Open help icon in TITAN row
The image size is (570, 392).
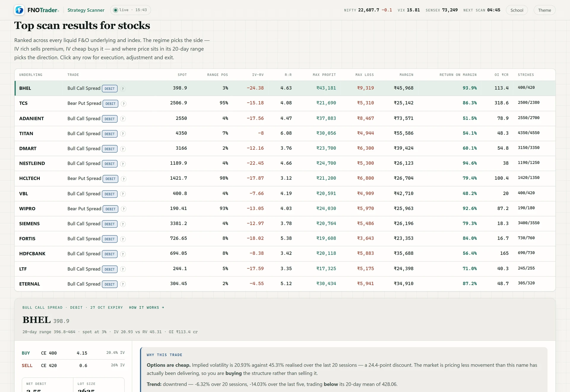123,134
